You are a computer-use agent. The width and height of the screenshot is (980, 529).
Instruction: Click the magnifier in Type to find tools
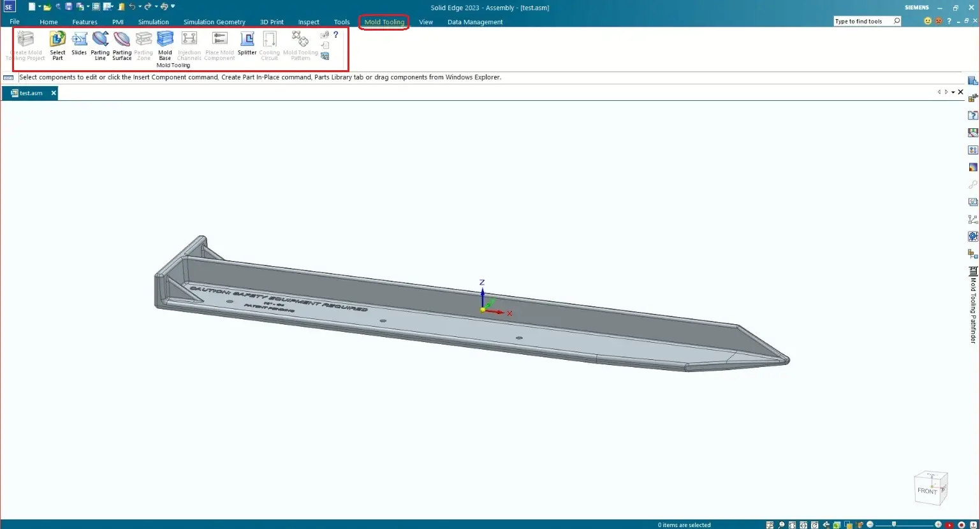click(x=896, y=21)
